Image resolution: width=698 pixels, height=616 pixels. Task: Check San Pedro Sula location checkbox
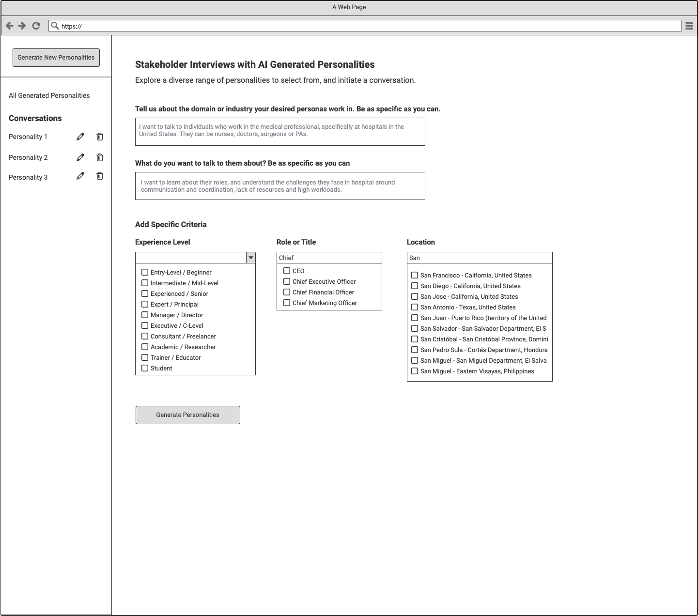tap(415, 350)
